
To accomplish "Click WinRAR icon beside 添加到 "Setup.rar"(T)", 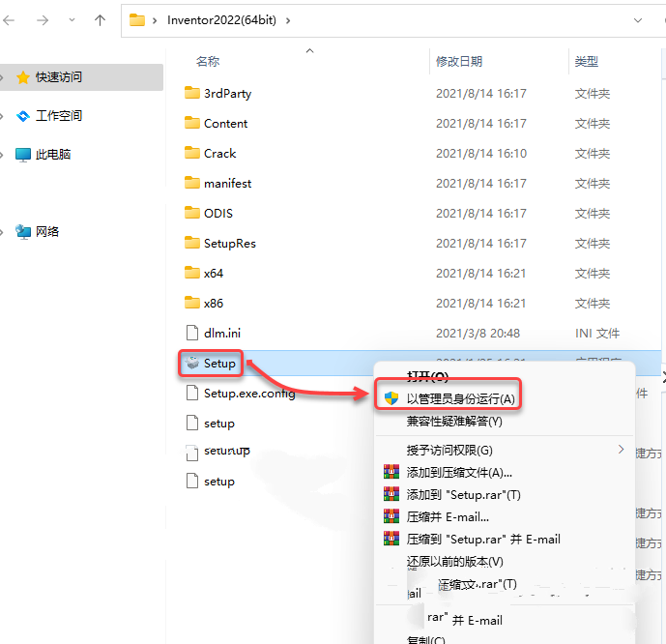I will click(x=391, y=493).
